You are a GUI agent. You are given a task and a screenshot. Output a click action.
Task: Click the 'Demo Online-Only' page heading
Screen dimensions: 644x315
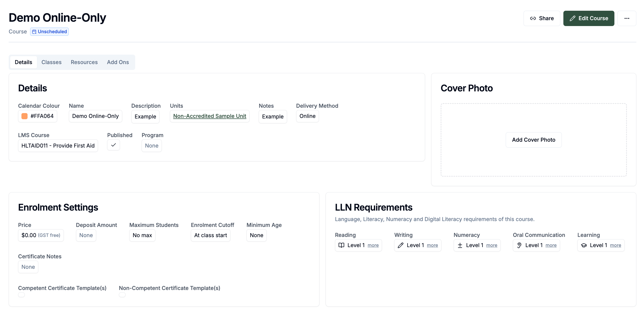[57, 18]
